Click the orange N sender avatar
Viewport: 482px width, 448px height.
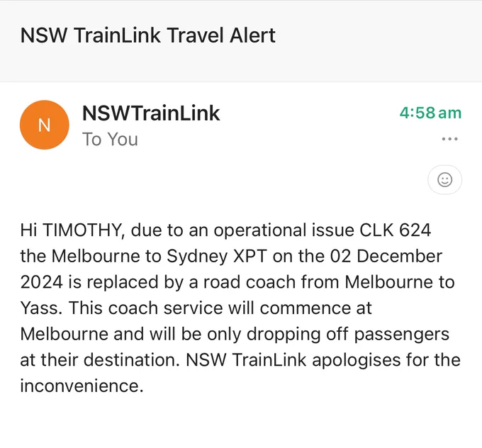(x=44, y=125)
